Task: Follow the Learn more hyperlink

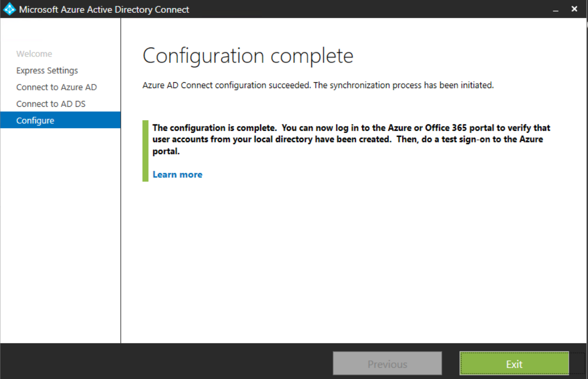Action: pyautogui.click(x=177, y=174)
